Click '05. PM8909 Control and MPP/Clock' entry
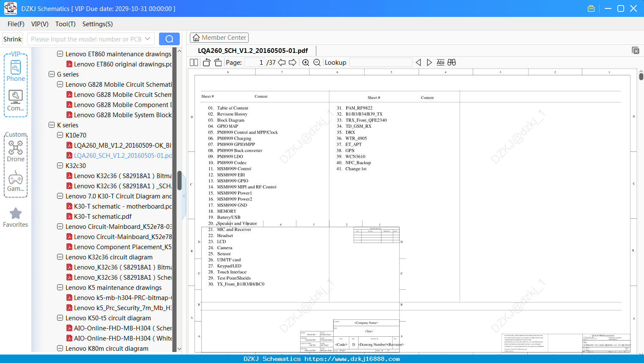The height and width of the screenshot is (363, 644). (243, 132)
